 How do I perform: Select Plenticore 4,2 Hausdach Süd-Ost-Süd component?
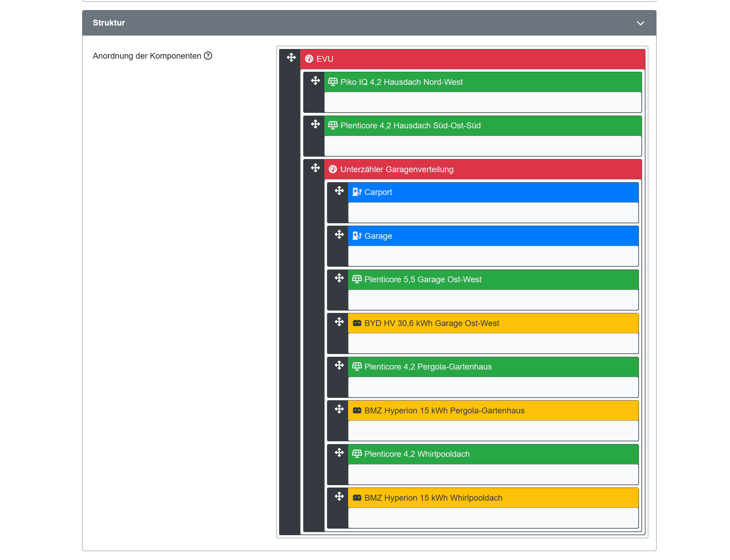pos(411,126)
